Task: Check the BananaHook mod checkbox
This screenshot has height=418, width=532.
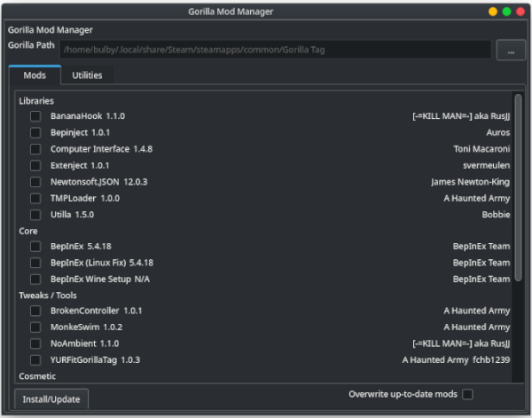Action: click(x=35, y=116)
